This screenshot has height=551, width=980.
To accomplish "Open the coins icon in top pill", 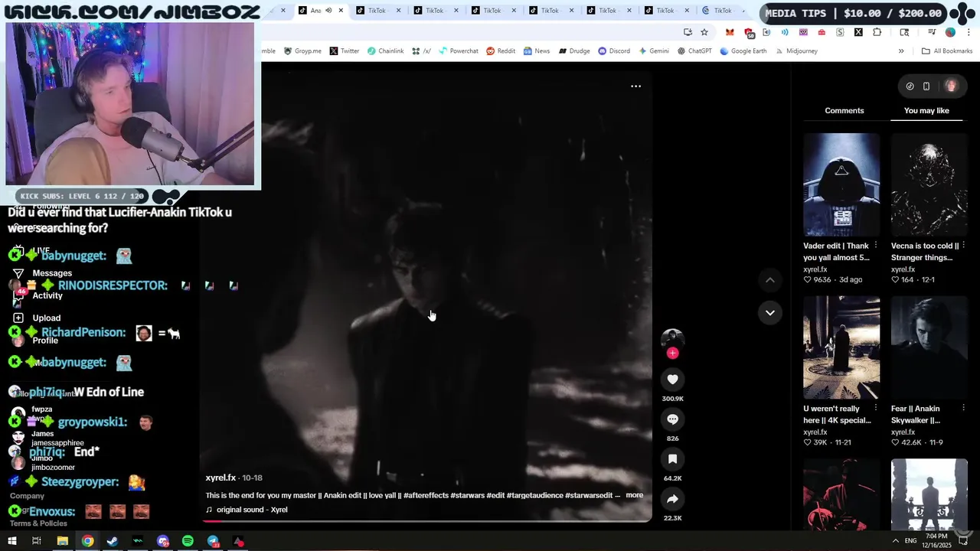I will click(910, 86).
